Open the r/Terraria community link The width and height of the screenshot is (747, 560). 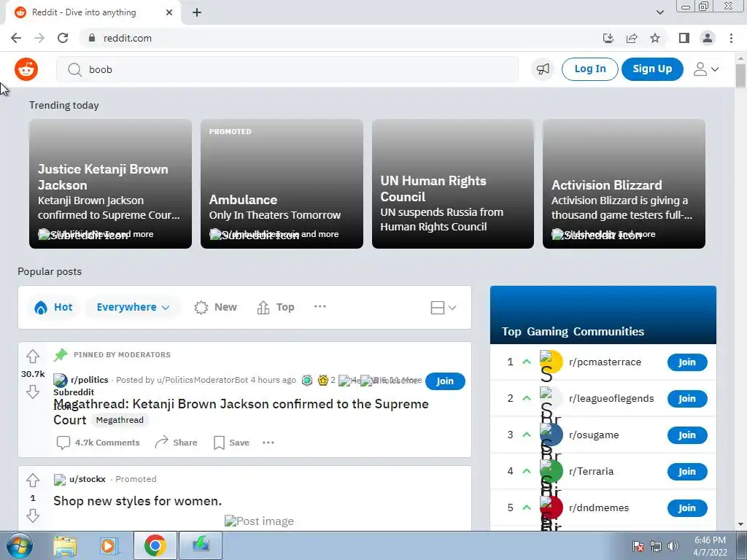(591, 472)
